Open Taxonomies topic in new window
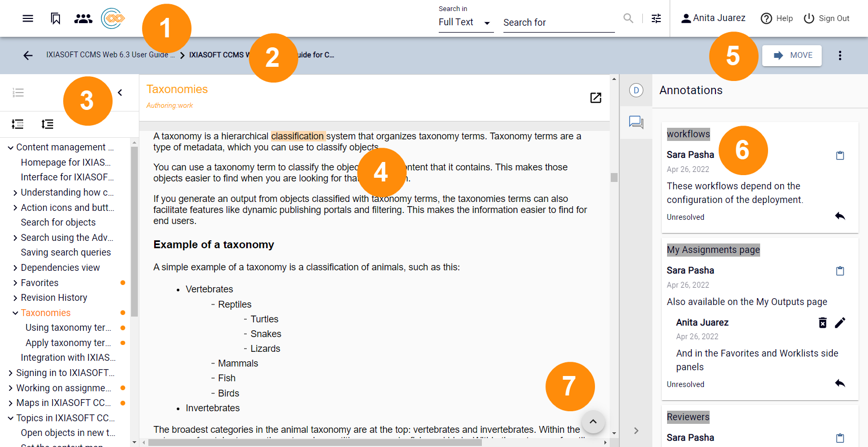This screenshot has height=447, width=868. [596, 98]
